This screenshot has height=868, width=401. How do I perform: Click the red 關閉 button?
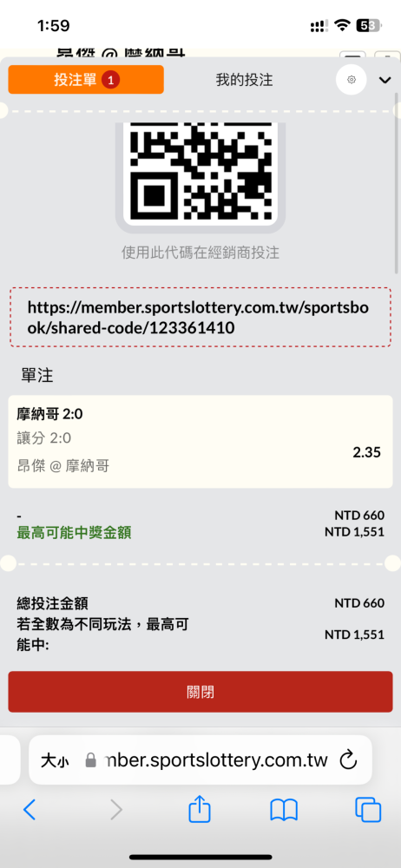tap(200, 692)
